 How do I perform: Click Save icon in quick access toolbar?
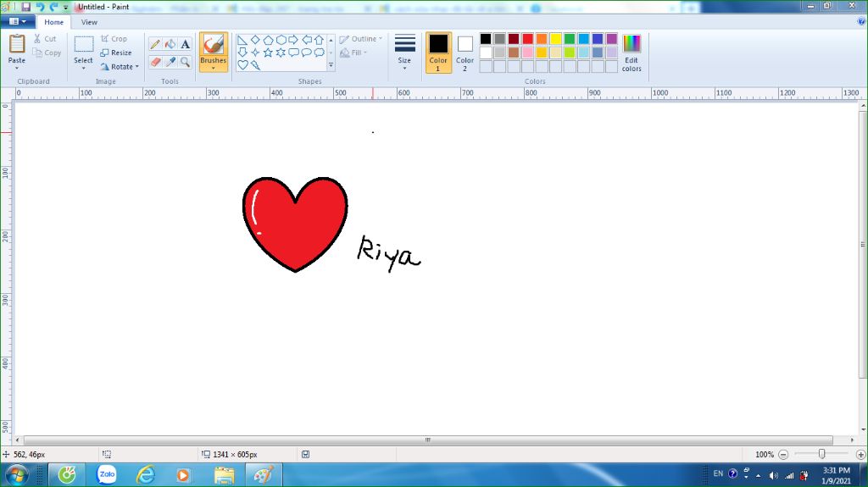25,7
